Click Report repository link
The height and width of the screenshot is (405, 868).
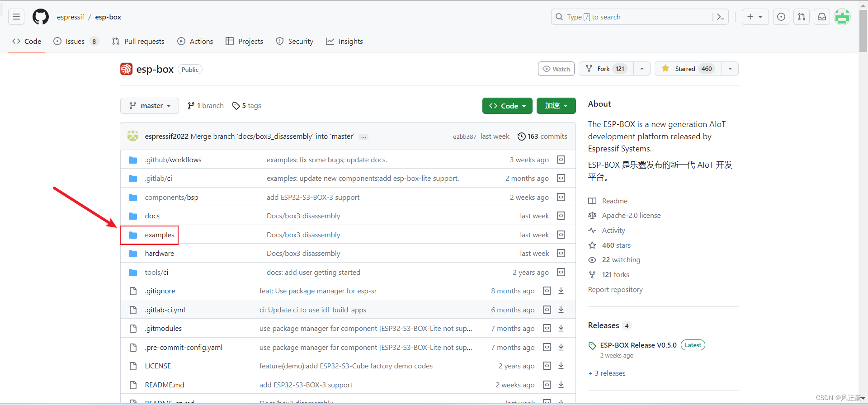pyautogui.click(x=615, y=289)
